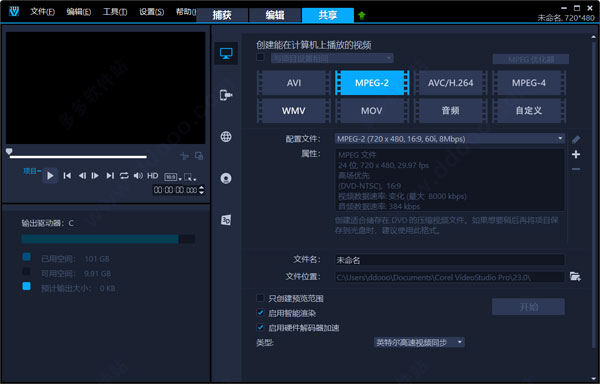Switch to the 捕获 tab
This screenshot has height=384, width=600.
[222, 15]
